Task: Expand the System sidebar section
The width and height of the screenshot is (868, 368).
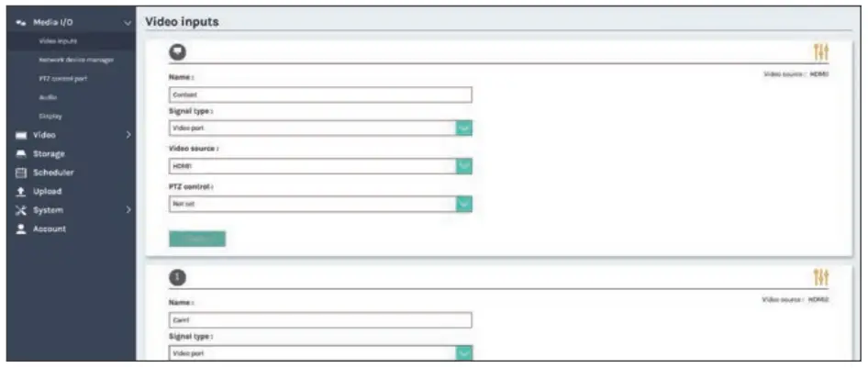Action: pyautogui.click(x=128, y=210)
